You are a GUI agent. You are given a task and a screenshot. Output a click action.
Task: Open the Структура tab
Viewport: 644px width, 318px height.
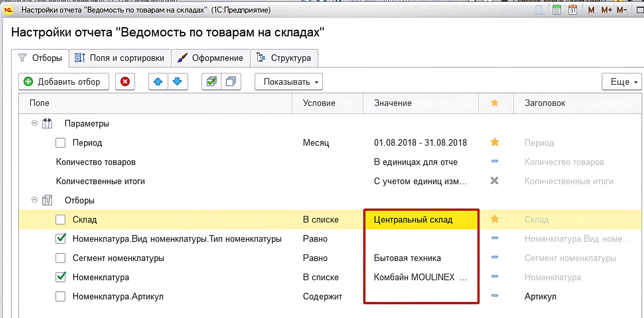(284, 58)
